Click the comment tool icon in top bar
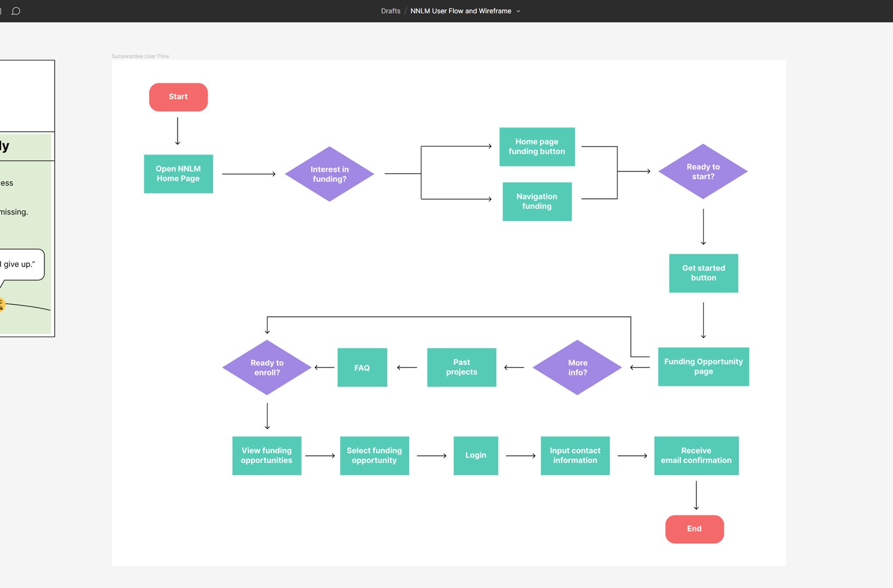The image size is (893, 588). click(16, 11)
